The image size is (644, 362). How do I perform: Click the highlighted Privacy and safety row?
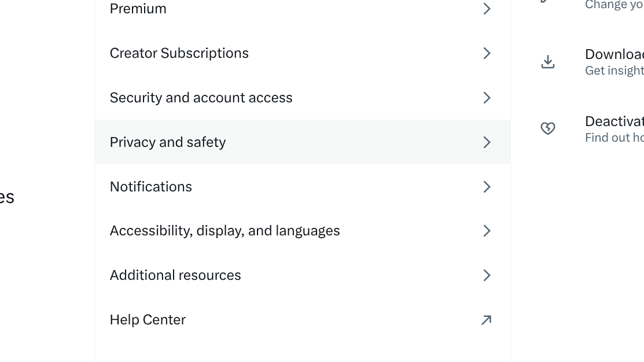tap(302, 142)
